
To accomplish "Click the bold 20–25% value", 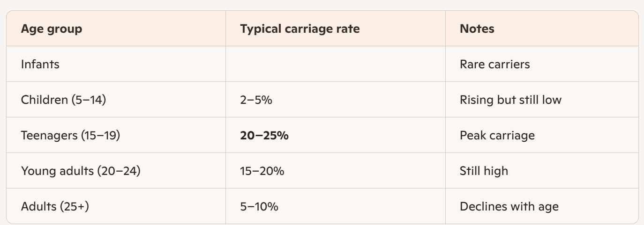I will point(264,135).
